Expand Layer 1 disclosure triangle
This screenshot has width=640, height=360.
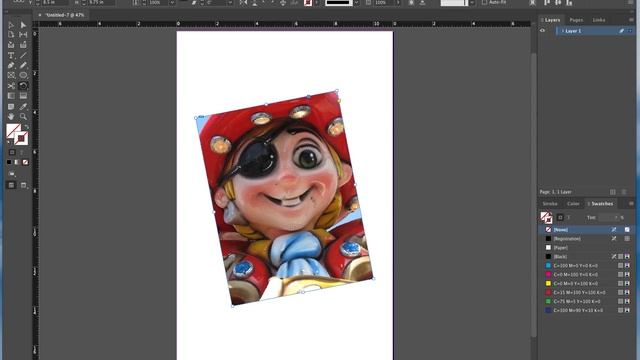pos(562,31)
